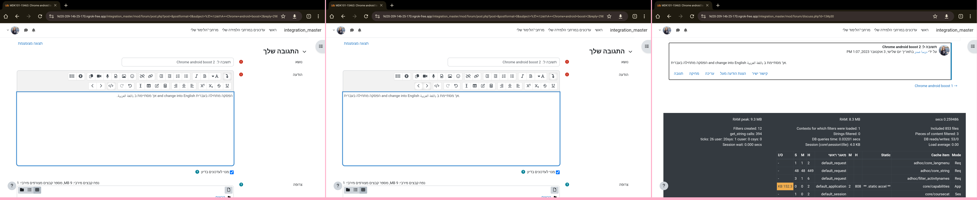Click attachment help icon in middle window

tap(567, 184)
